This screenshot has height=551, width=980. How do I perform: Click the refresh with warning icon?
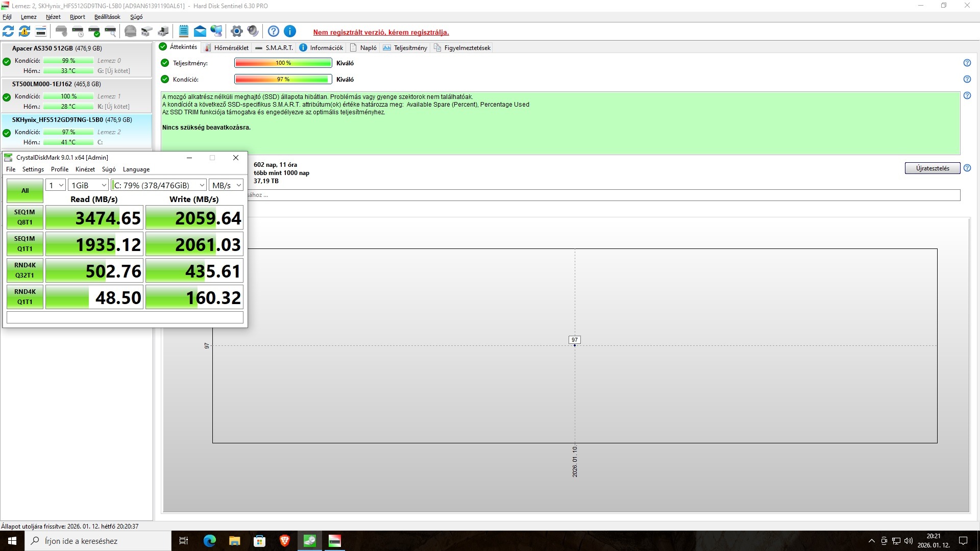24,32
